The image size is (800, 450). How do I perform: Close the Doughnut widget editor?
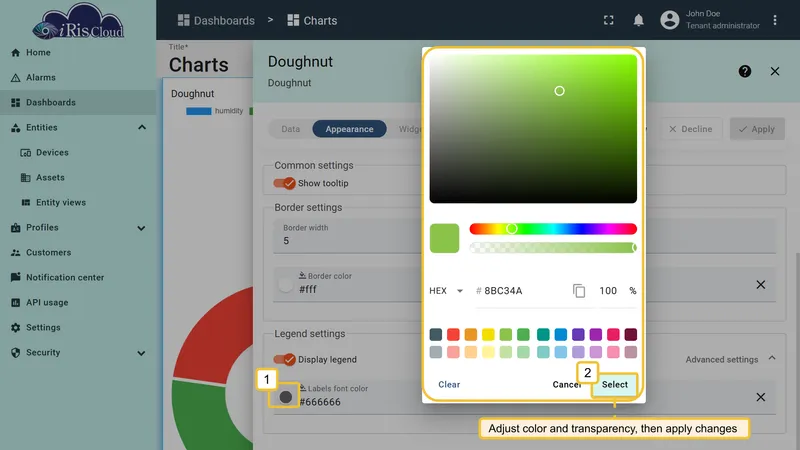click(775, 71)
